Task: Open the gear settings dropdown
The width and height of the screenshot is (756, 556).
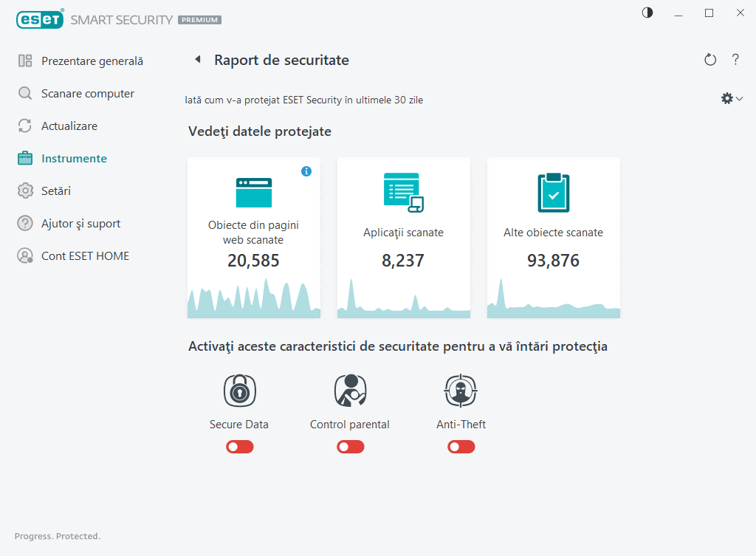Action: pos(732,98)
